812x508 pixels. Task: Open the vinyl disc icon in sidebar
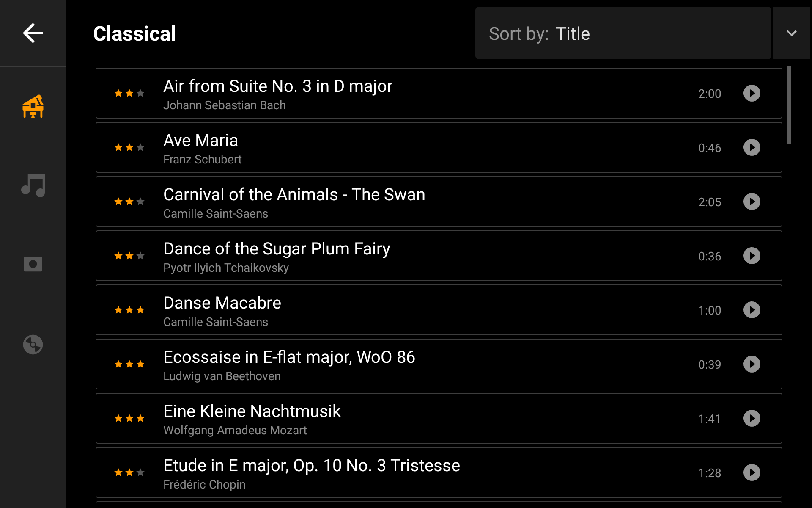[x=33, y=344]
